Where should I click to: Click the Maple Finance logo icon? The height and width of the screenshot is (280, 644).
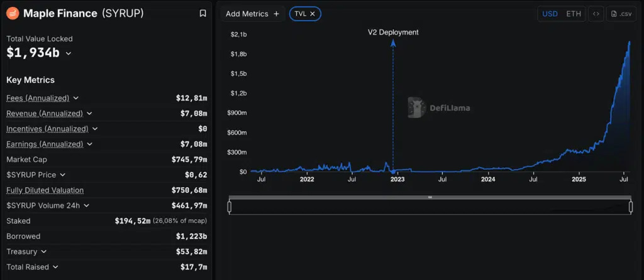point(13,13)
